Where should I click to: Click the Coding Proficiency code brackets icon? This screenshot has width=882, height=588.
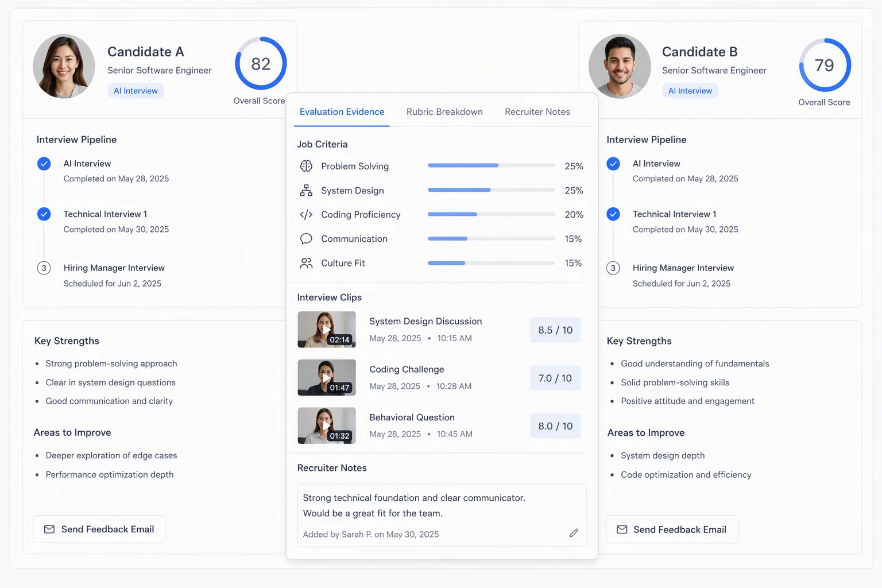pos(306,215)
